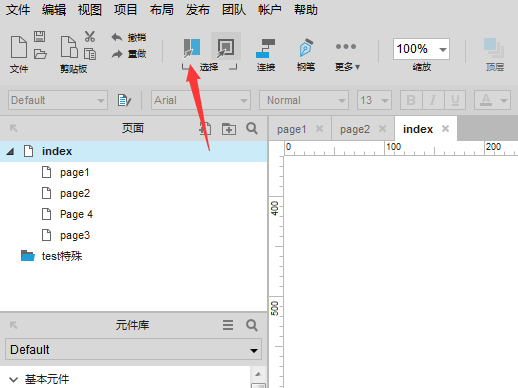This screenshot has width=518, height=388.
Task: Select the index page in tree
Action: 133,151
